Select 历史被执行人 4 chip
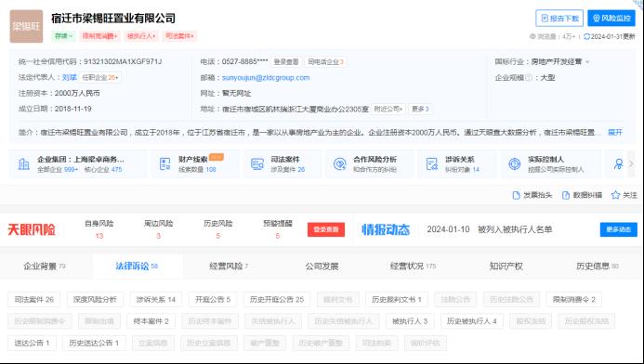The image size is (644, 364). [471, 321]
